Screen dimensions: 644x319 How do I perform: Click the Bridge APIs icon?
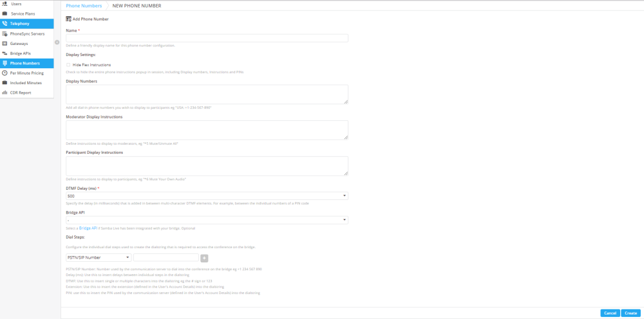(x=5, y=53)
